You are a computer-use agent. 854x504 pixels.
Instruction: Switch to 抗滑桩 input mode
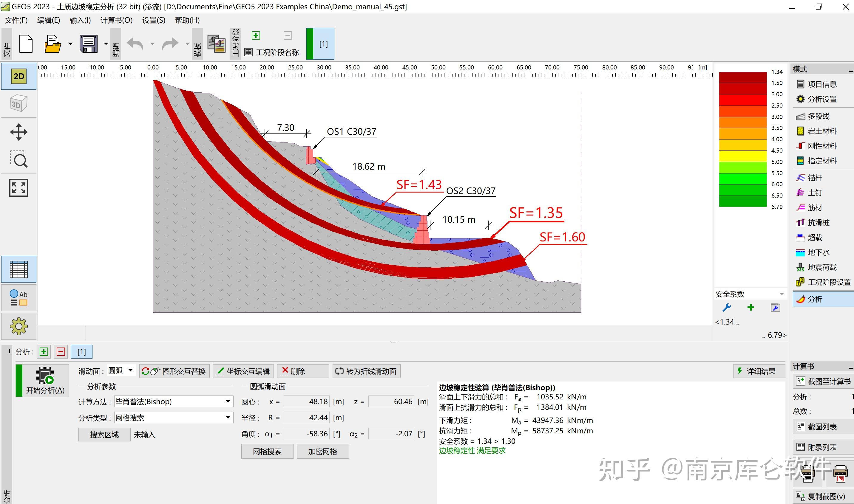pyautogui.click(x=818, y=222)
